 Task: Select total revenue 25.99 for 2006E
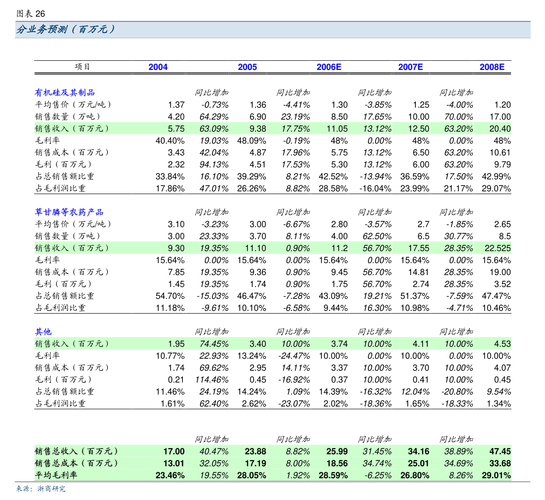click(x=337, y=451)
